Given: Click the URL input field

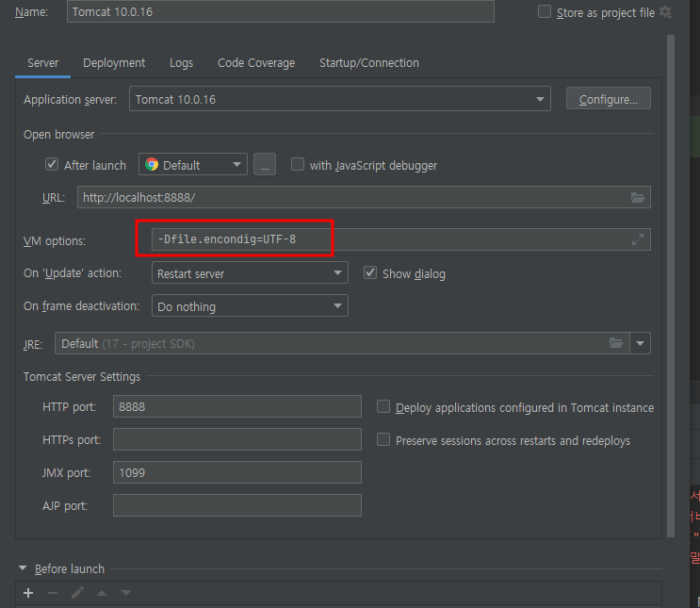Looking at the screenshot, I should 364,197.
